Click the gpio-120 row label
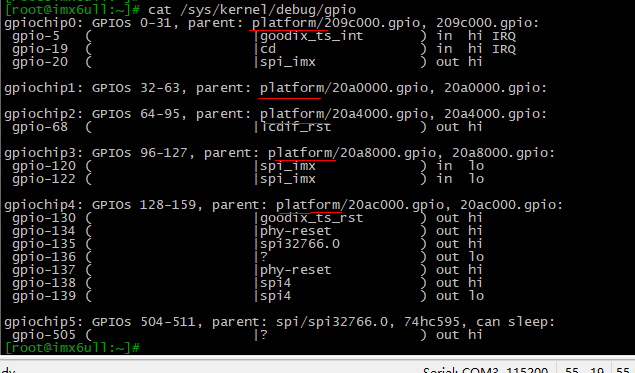Viewport: 635px width, 373px height. tap(44, 166)
